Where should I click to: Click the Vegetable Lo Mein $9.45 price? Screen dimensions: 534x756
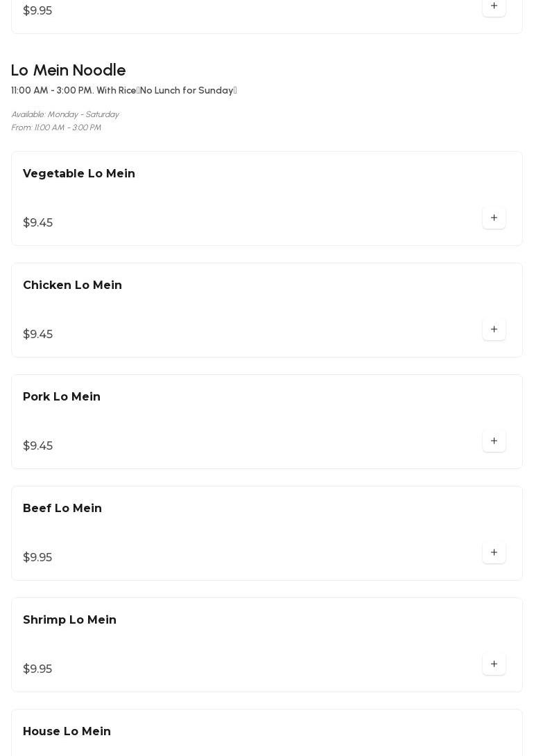(37, 223)
